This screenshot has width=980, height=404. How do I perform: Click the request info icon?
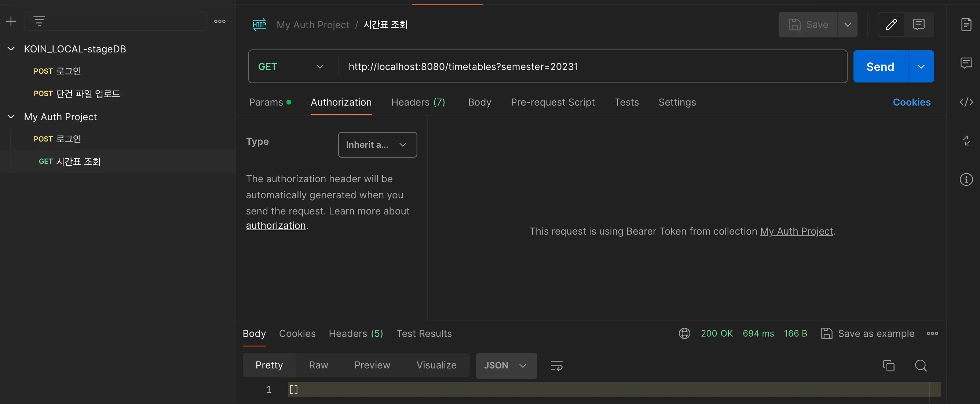pyautogui.click(x=966, y=179)
